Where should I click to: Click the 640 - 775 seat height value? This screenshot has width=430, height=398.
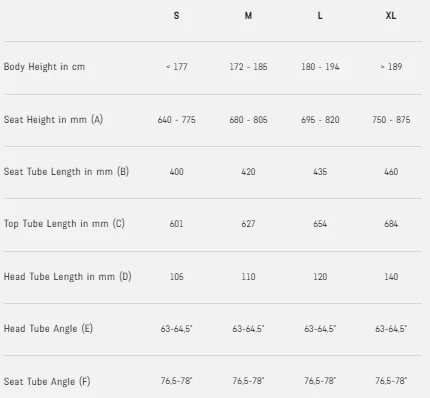coord(177,120)
